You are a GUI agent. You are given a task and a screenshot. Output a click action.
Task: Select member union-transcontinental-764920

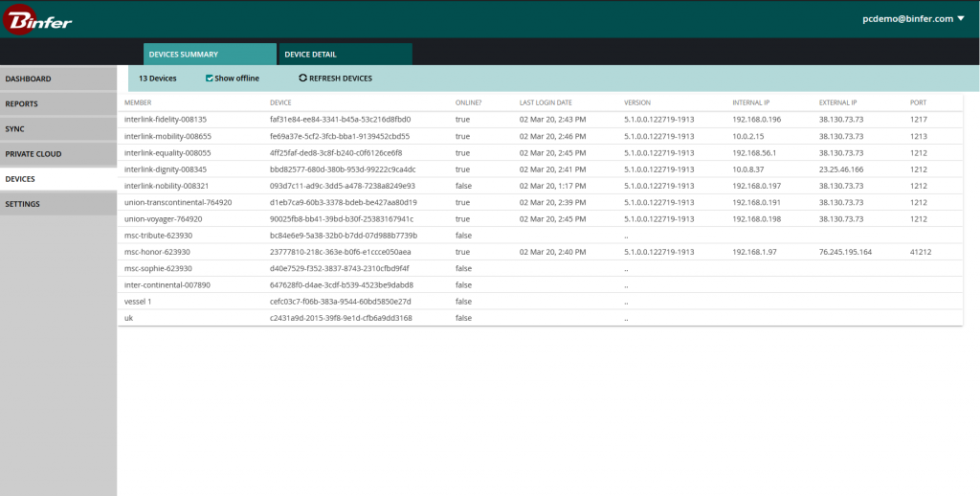pos(178,203)
